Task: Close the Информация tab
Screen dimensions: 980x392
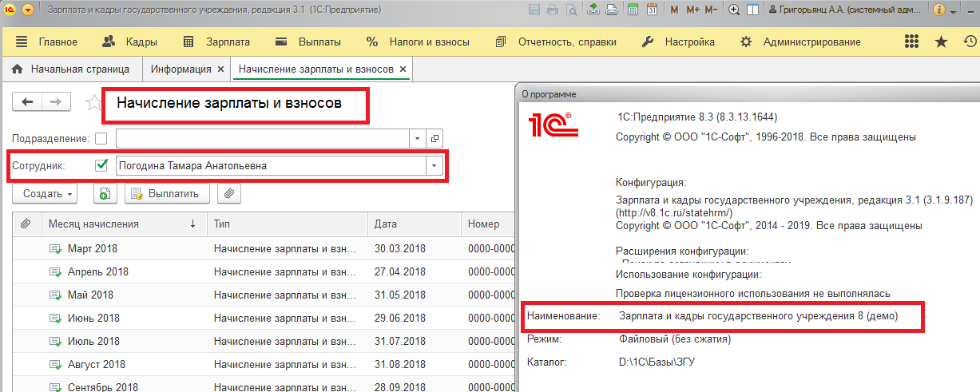Action: tap(220, 69)
